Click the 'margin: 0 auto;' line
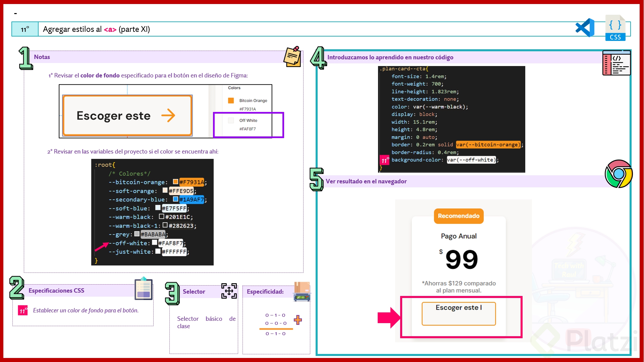 414,137
